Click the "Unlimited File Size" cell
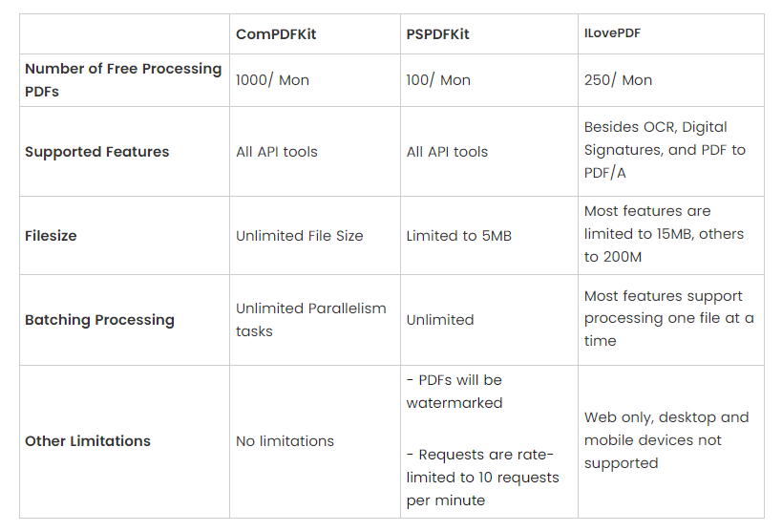 coord(300,236)
